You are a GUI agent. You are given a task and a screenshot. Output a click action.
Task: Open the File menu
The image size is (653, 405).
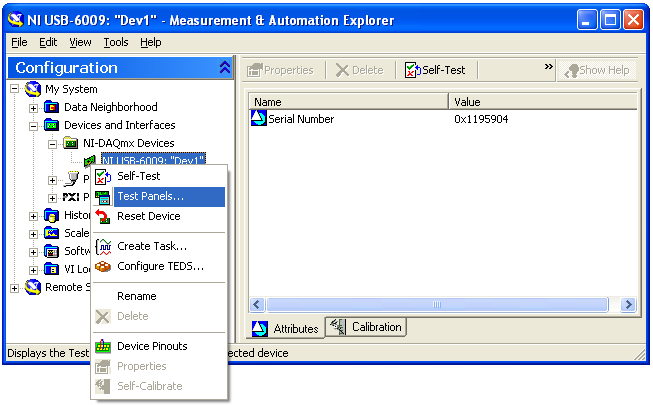point(19,42)
